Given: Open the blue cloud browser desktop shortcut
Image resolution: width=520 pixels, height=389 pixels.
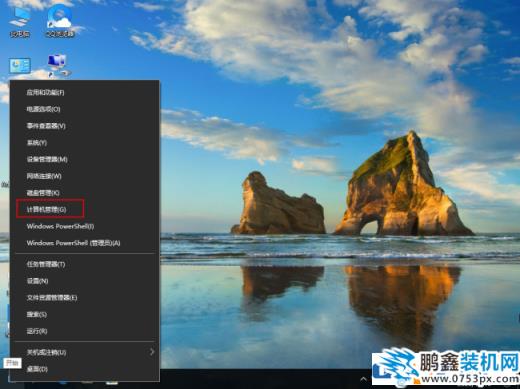Looking at the screenshot, I should (60, 22).
